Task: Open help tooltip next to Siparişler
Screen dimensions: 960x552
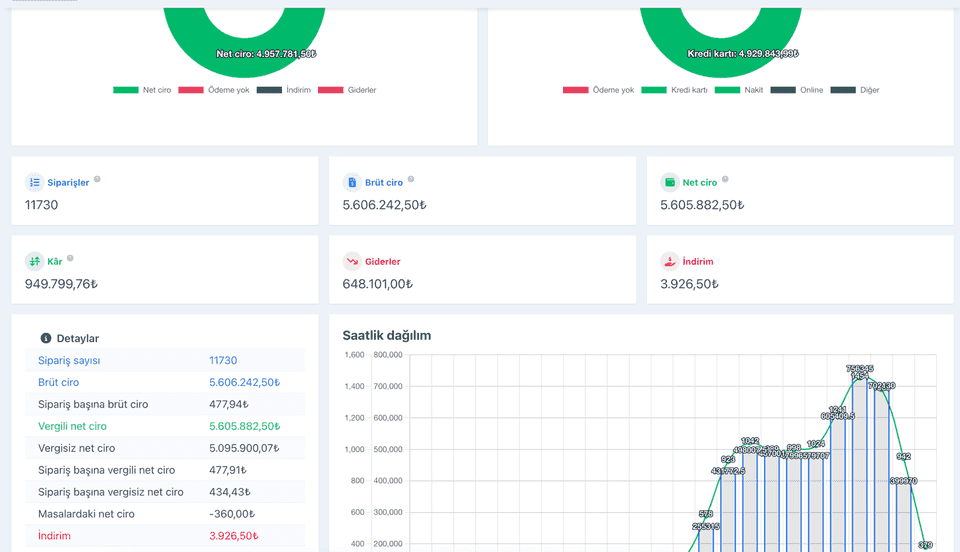Action: [x=97, y=179]
